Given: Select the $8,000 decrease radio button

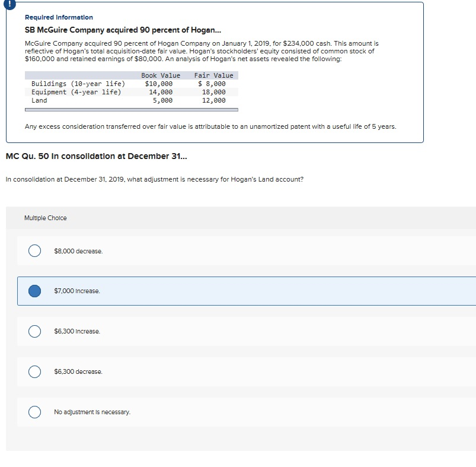Looking at the screenshot, I should [34, 250].
